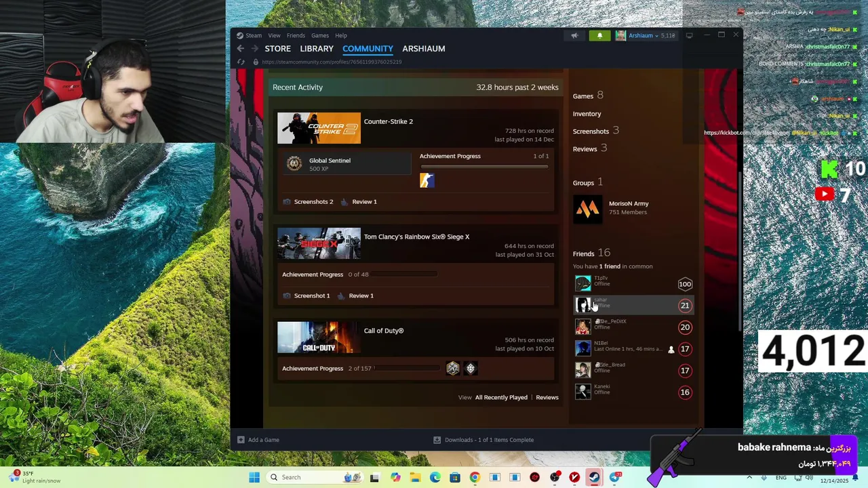Screen dimensions: 868x488
Task: Open Counter-Strike 2 Review 1 link
Action: click(x=364, y=201)
